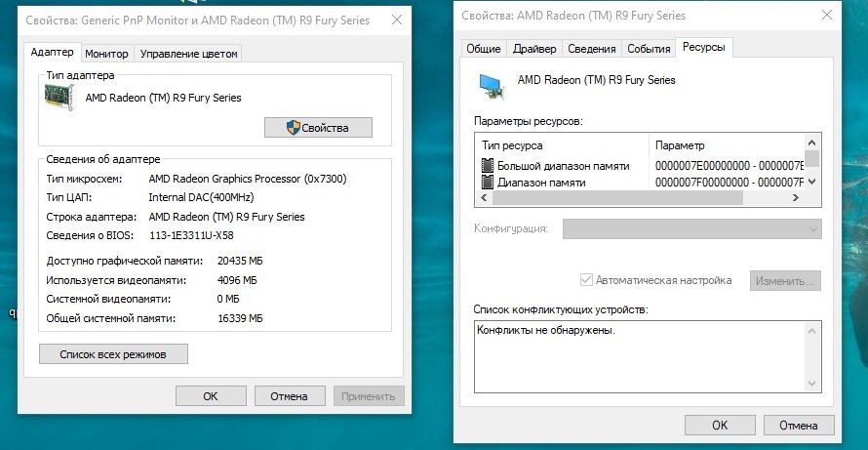Click the shield icon on the Свойства button

coord(292,128)
